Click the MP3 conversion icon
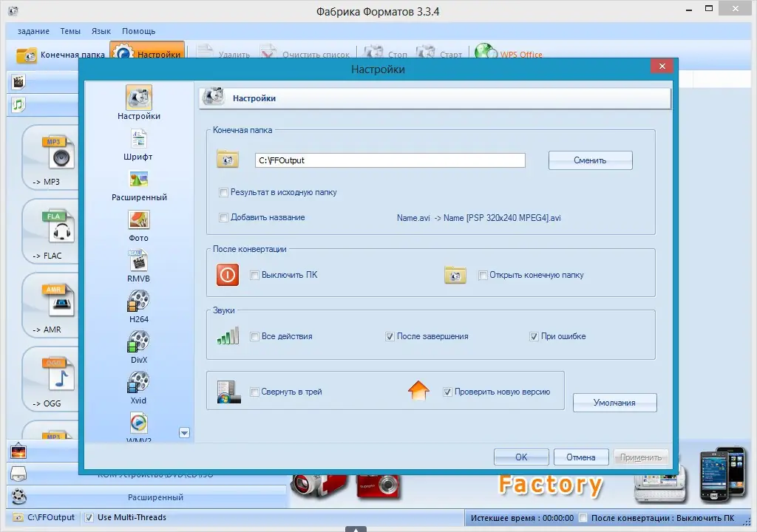 (58, 153)
